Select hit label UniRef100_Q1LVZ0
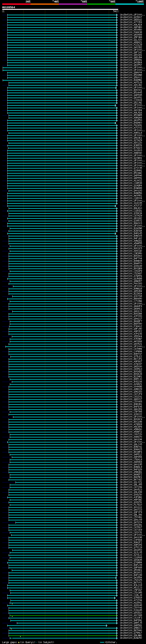The width and height of the screenshot is (146, 644). (x=131, y=40)
